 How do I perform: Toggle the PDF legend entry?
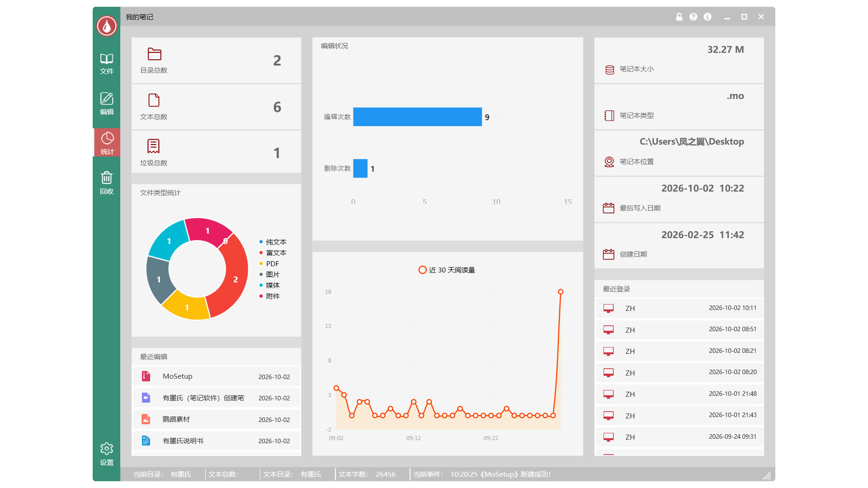tap(269, 263)
